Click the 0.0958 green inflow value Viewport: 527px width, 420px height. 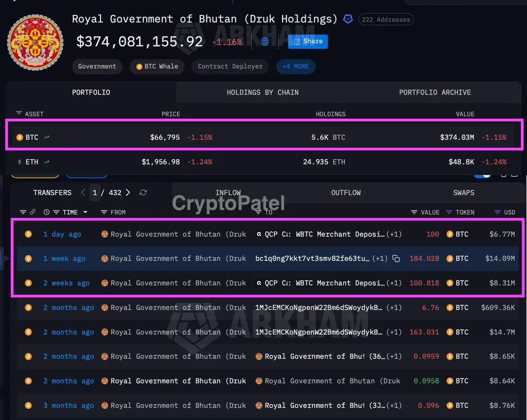426,381
